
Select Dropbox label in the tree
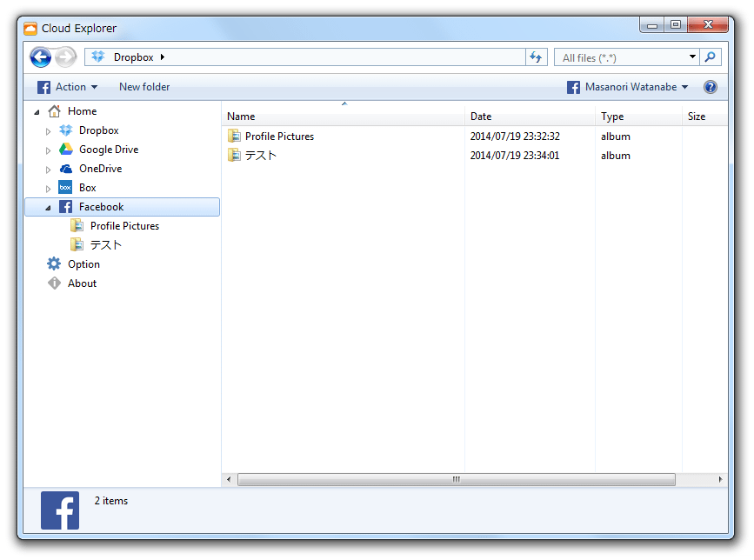pyautogui.click(x=98, y=130)
